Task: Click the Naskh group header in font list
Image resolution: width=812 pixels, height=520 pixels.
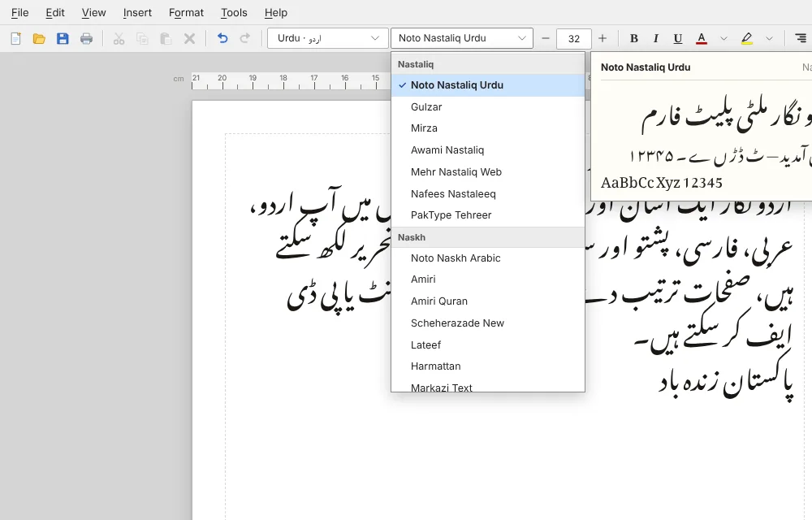Action: pyautogui.click(x=488, y=237)
